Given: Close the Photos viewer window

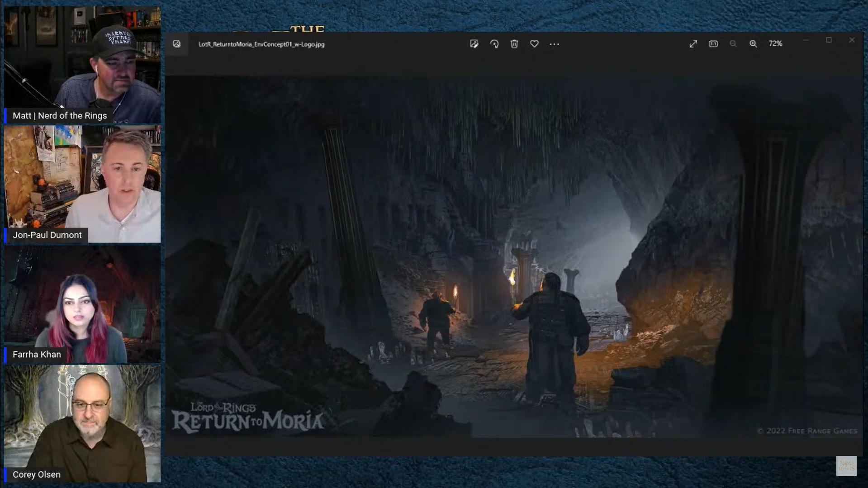Looking at the screenshot, I should coord(852,40).
